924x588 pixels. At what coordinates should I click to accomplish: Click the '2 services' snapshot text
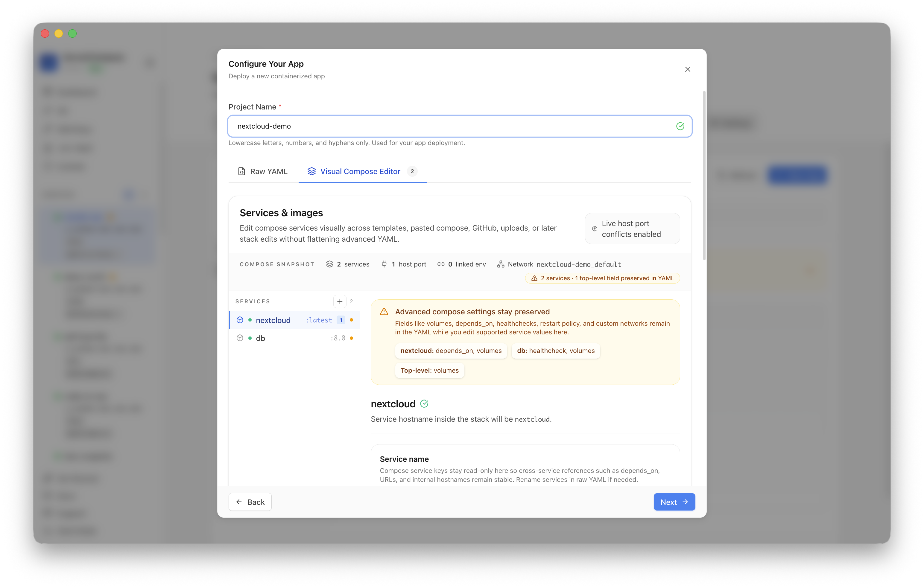coord(353,264)
